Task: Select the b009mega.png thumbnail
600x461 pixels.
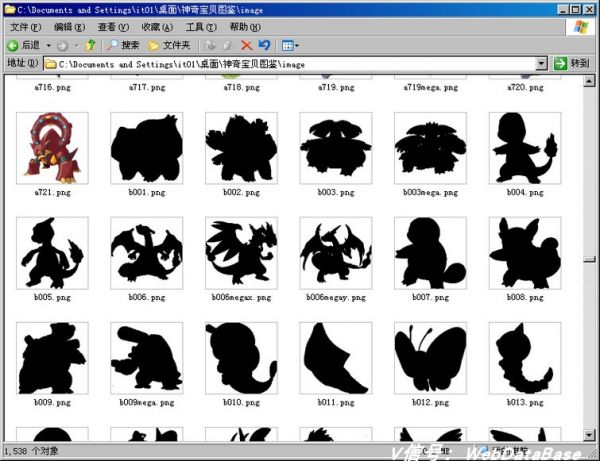Action: pyautogui.click(x=147, y=358)
